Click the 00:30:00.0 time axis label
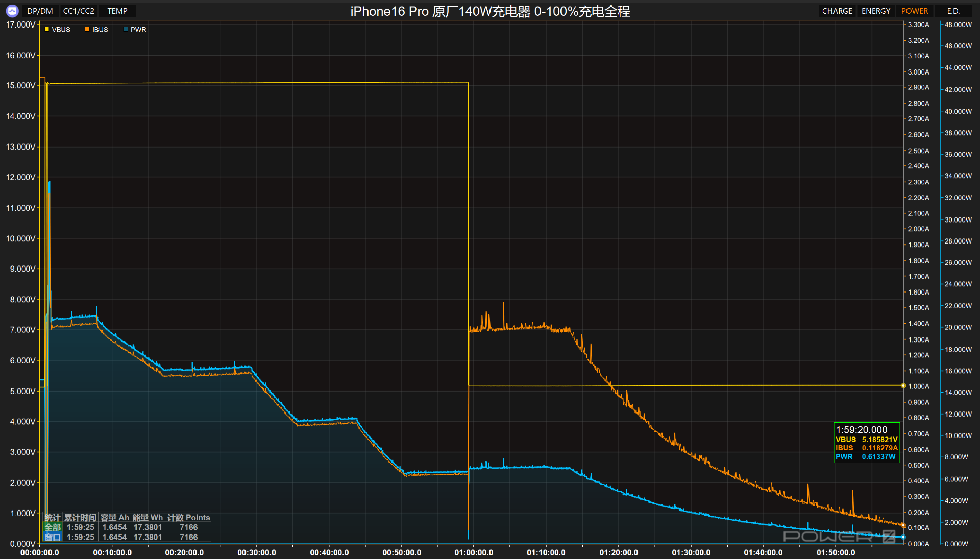This screenshot has height=559, width=980. click(257, 553)
